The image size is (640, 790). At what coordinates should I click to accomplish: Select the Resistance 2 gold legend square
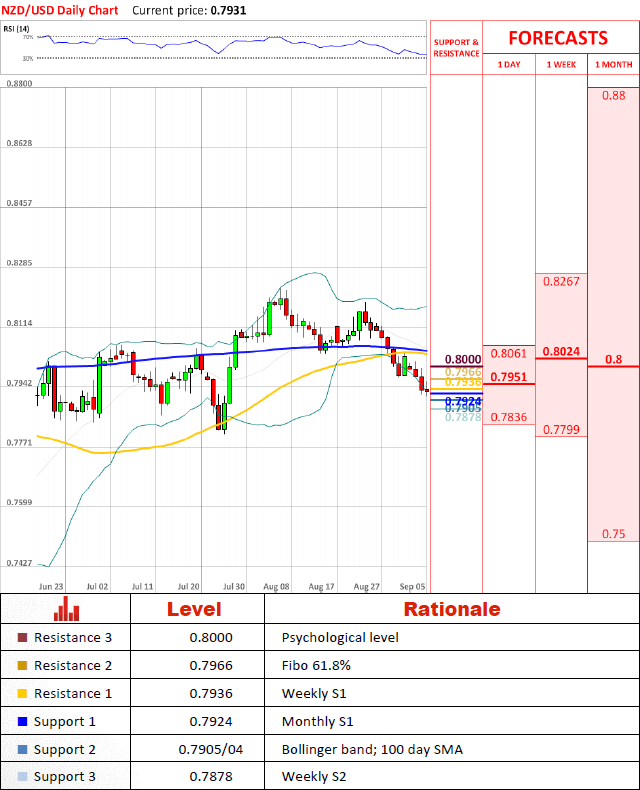point(22,666)
